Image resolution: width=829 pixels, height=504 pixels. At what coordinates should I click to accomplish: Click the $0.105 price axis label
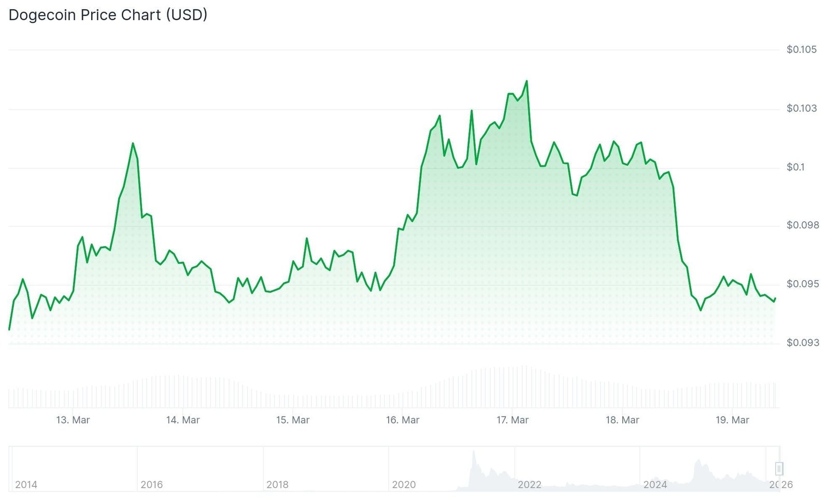click(x=801, y=50)
